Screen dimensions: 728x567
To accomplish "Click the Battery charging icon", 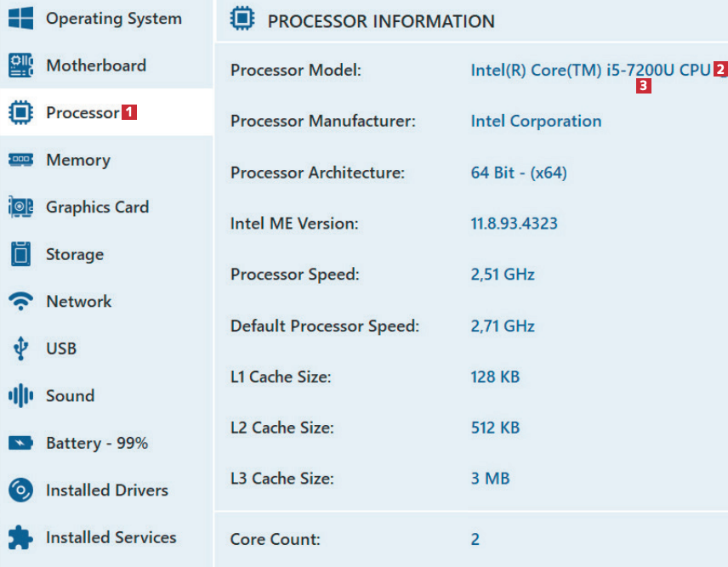I will click(x=20, y=443).
